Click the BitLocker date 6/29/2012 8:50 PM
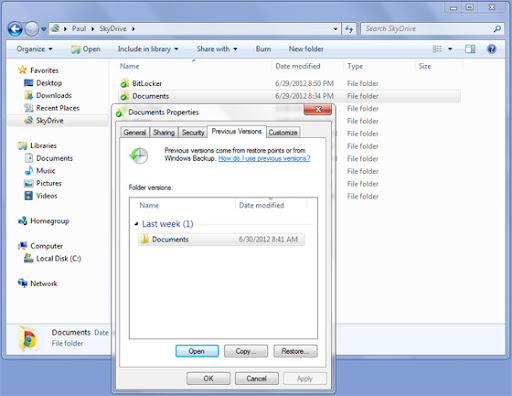Image resolution: width=512 pixels, height=396 pixels. 304,83
